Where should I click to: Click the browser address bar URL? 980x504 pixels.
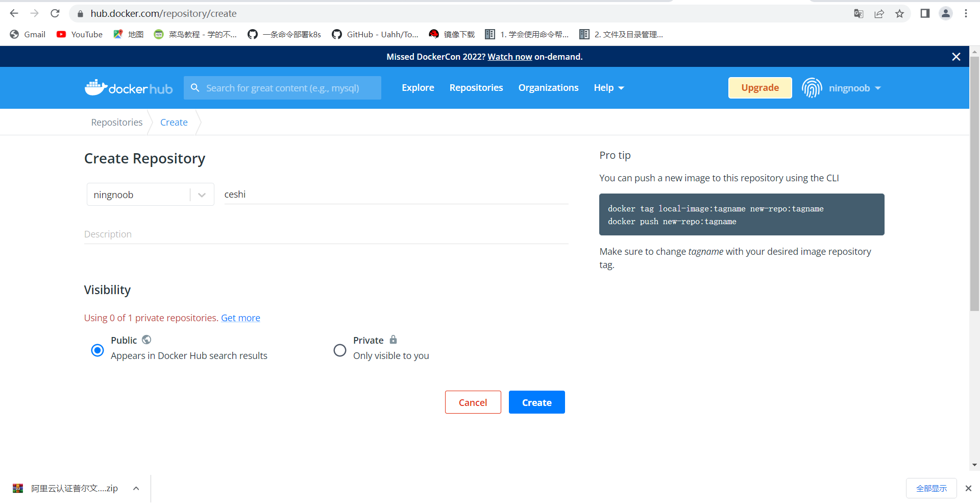coord(163,14)
